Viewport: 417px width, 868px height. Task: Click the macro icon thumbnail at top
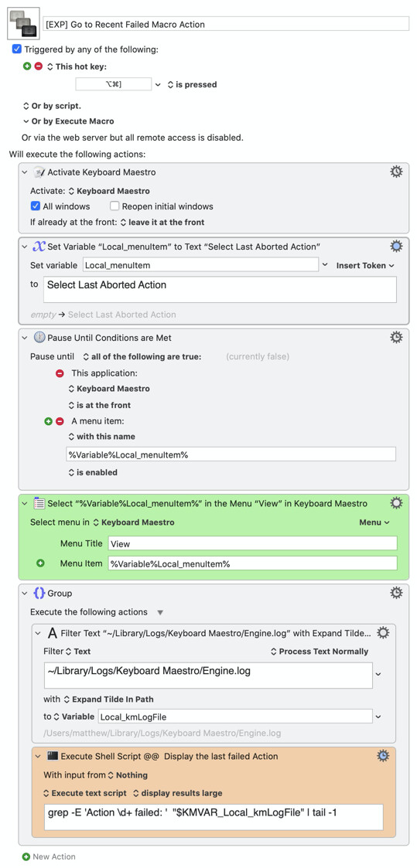(x=23, y=24)
